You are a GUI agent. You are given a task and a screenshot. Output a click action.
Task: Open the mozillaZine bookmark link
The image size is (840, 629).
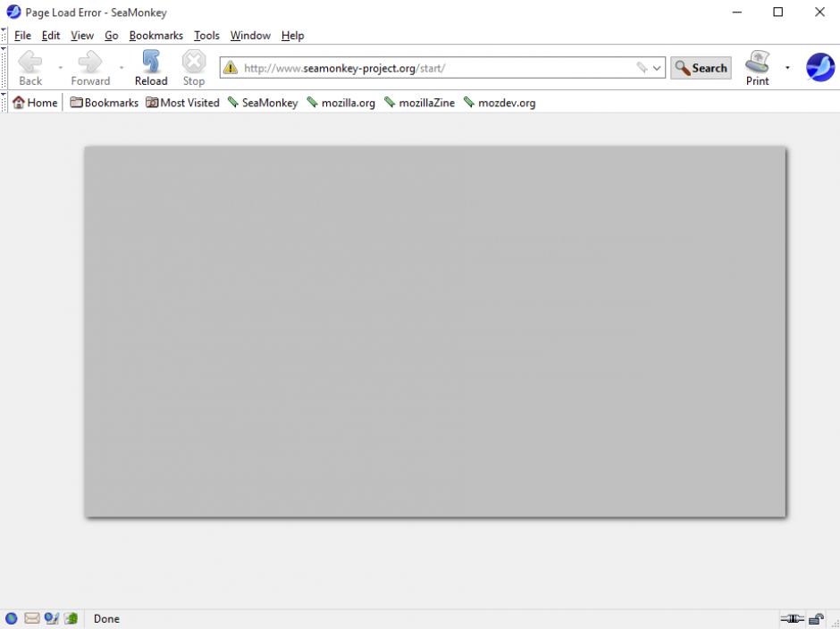(x=419, y=103)
